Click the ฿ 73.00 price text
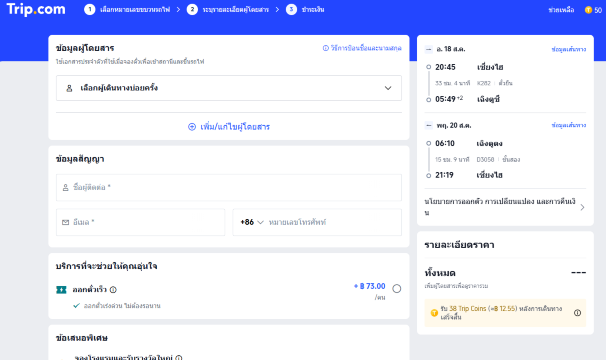606x360 pixels. point(369,286)
